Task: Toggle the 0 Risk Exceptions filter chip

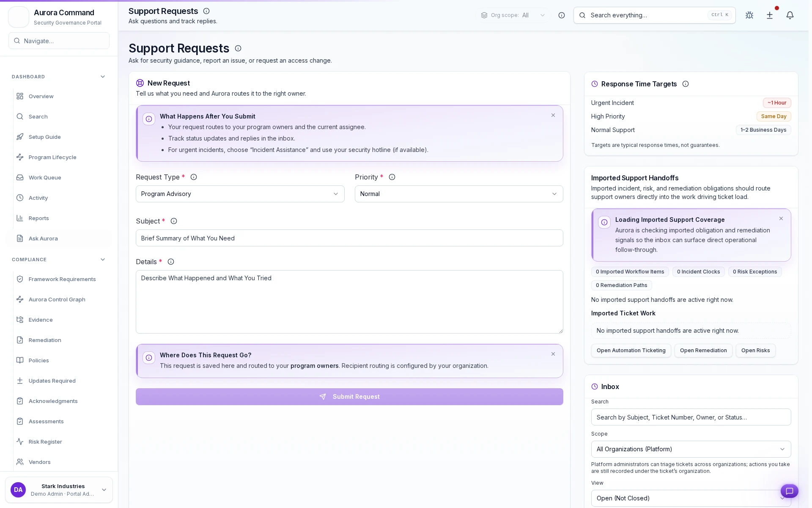Action: [x=755, y=271]
